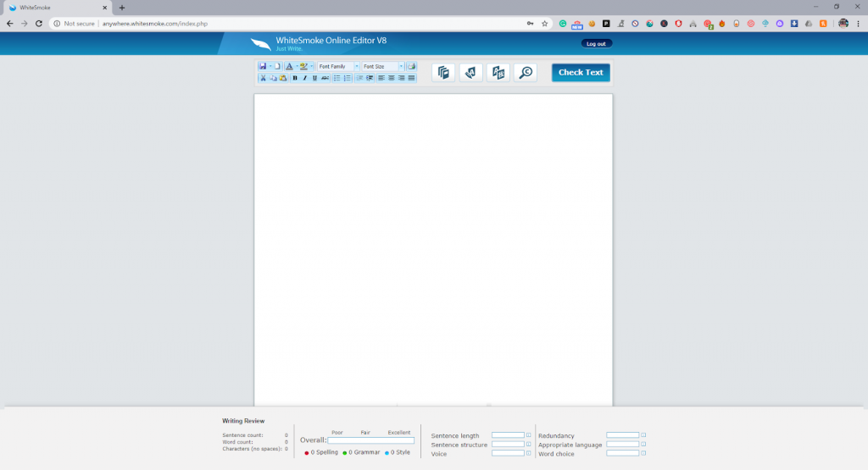868x470 pixels.
Task: Click the Sentence length score bar
Action: click(x=508, y=435)
